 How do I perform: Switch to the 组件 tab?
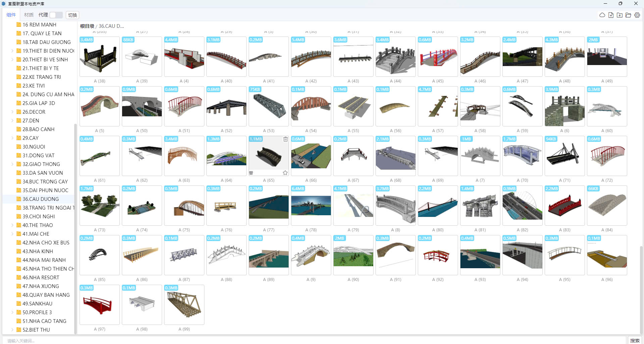click(11, 15)
